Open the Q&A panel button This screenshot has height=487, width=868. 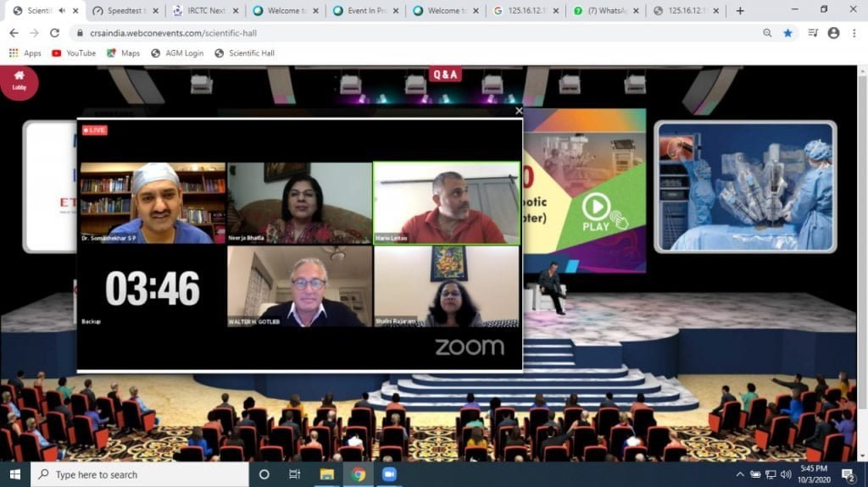click(x=445, y=75)
